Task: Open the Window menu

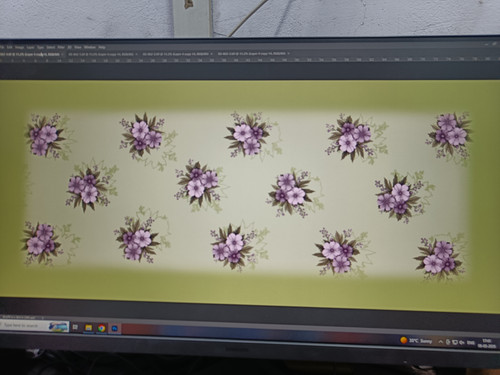Action: [x=90, y=47]
